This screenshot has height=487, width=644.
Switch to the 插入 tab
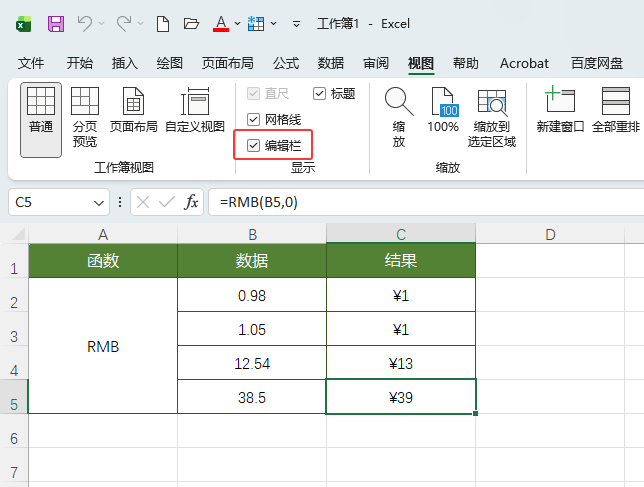[x=124, y=63]
